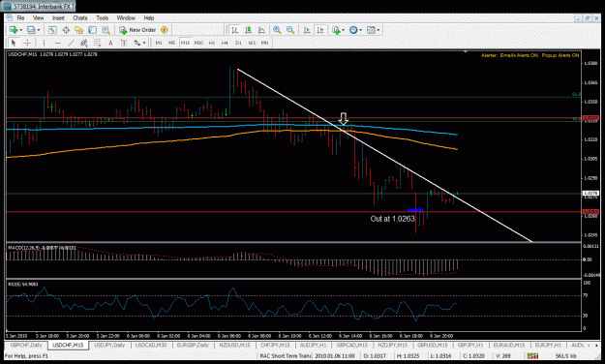Switch timeframe to H4
The image size is (605, 364).
(x=225, y=43)
